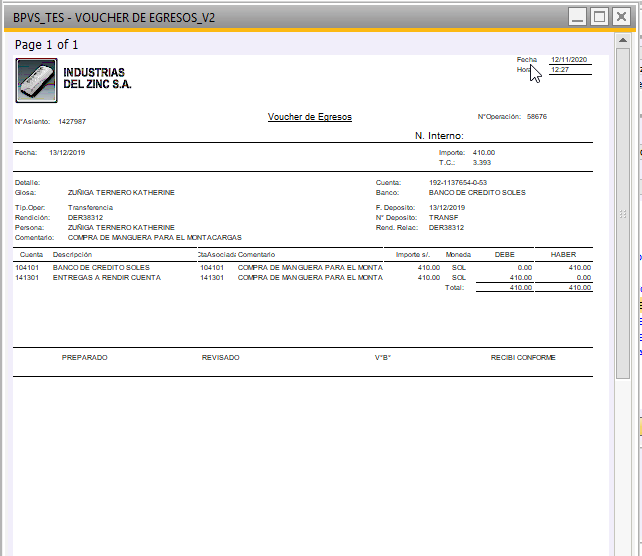Click the N°Asiento value 1427987
This screenshot has height=556, width=642.
(x=72, y=122)
